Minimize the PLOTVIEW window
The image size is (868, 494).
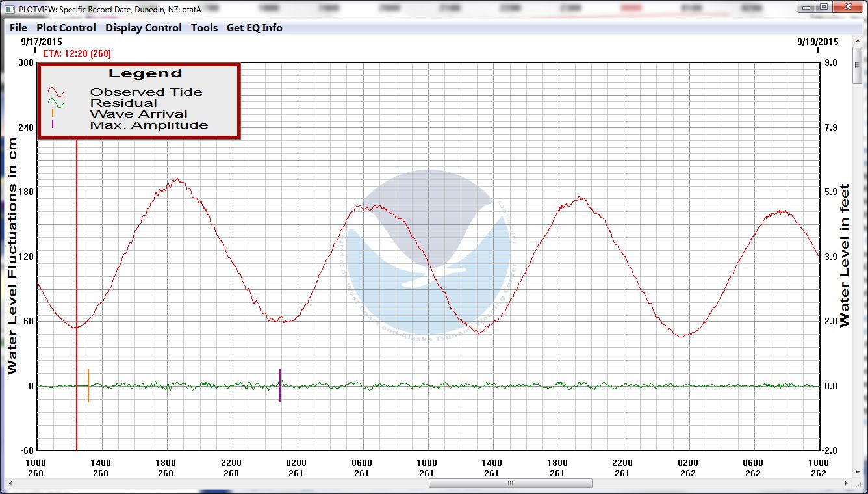click(807, 7)
